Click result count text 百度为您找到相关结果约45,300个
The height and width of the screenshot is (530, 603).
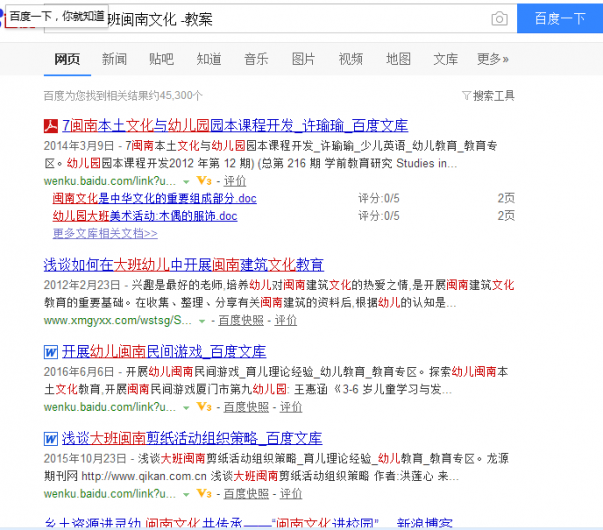tap(123, 95)
